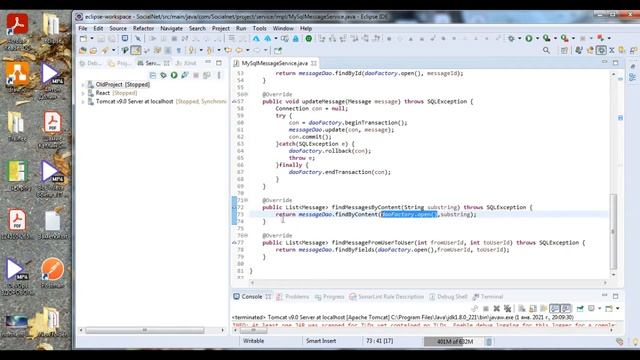Close the MySqlMessageService.java editor tab
The width and height of the screenshot is (640, 360).
click(314, 63)
